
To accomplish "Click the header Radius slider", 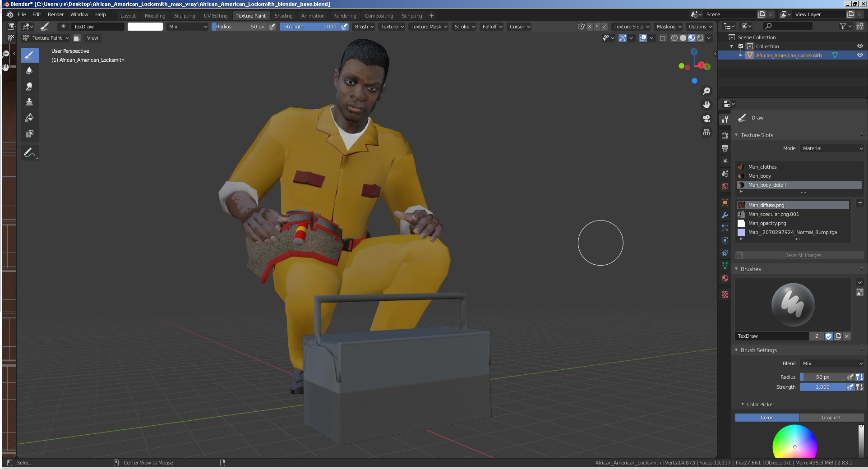I will coord(240,27).
